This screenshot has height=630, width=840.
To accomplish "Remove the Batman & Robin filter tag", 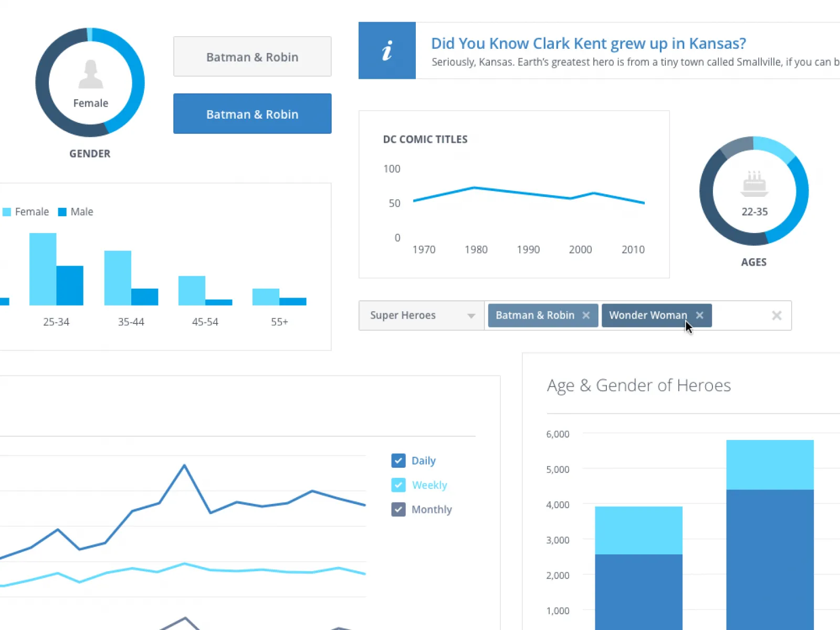I will 586,315.
